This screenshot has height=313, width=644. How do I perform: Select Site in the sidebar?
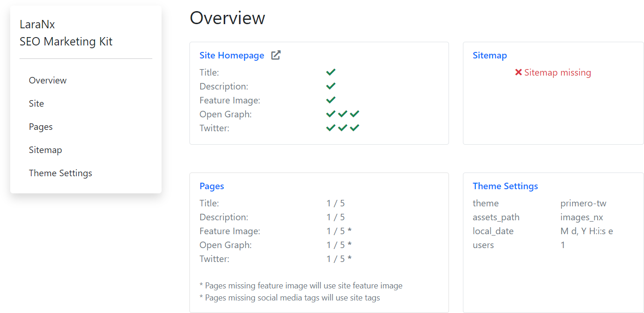[36, 103]
